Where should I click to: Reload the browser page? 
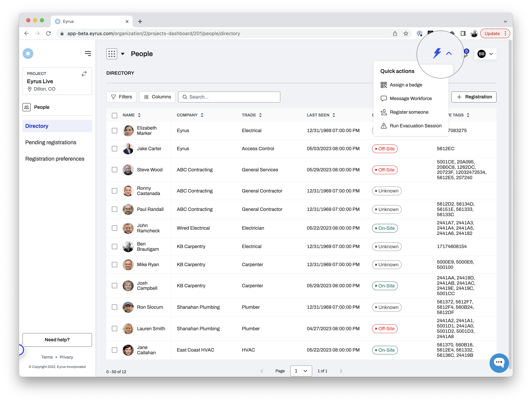pos(49,33)
